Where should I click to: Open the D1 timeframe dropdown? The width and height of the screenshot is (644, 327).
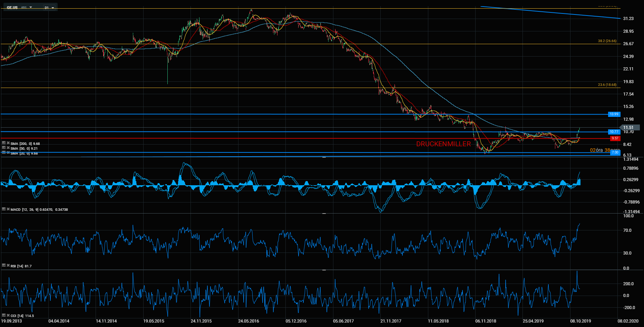tap(49, 8)
